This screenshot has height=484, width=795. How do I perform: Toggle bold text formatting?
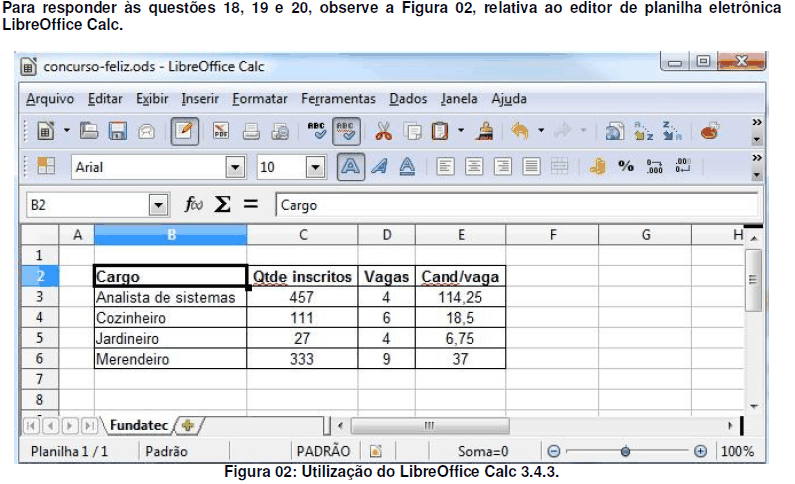pyautogui.click(x=351, y=168)
